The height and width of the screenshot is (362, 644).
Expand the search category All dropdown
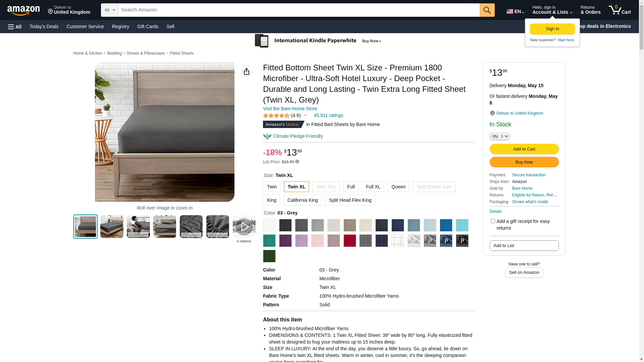(x=109, y=10)
